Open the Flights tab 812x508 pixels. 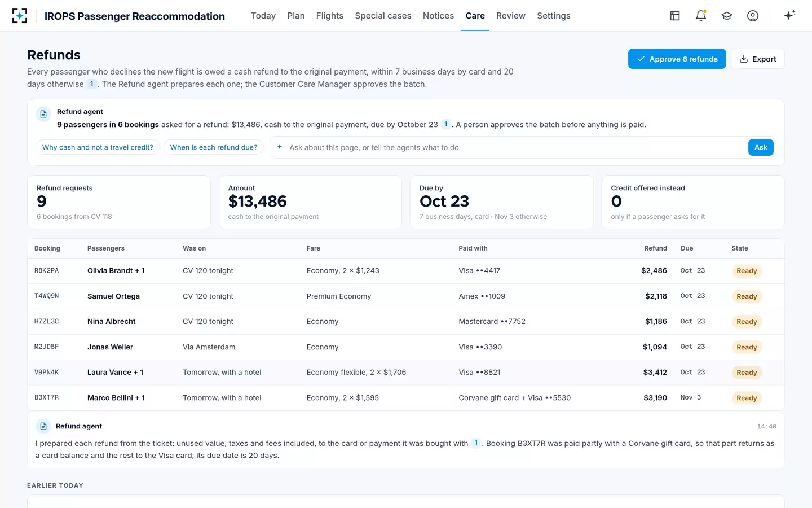tap(330, 16)
